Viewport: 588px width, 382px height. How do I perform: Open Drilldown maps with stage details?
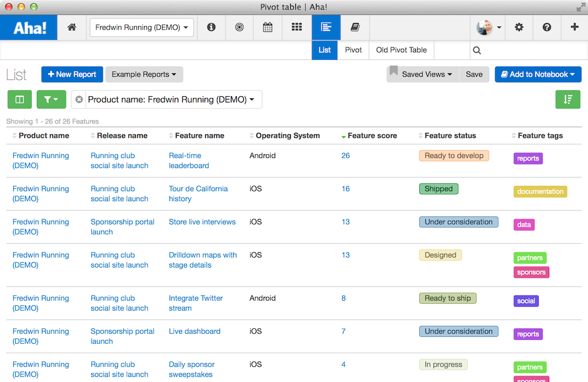click(203, 260)
